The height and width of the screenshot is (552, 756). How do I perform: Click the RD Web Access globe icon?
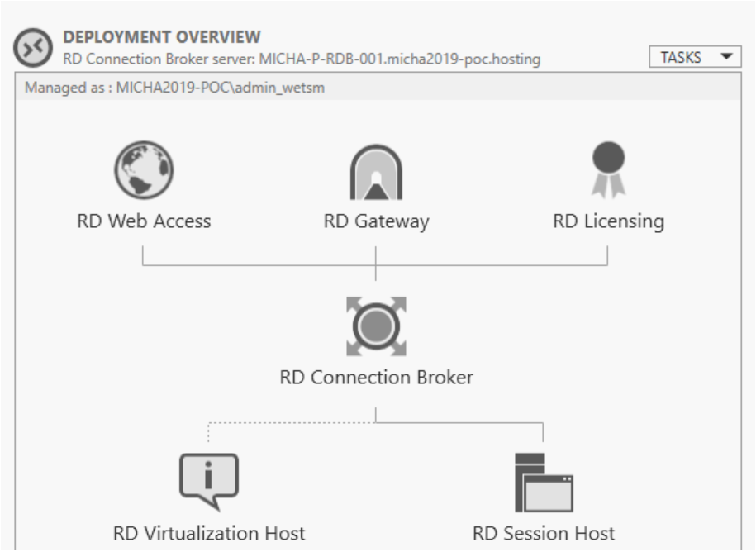click(x=143, y=171)
